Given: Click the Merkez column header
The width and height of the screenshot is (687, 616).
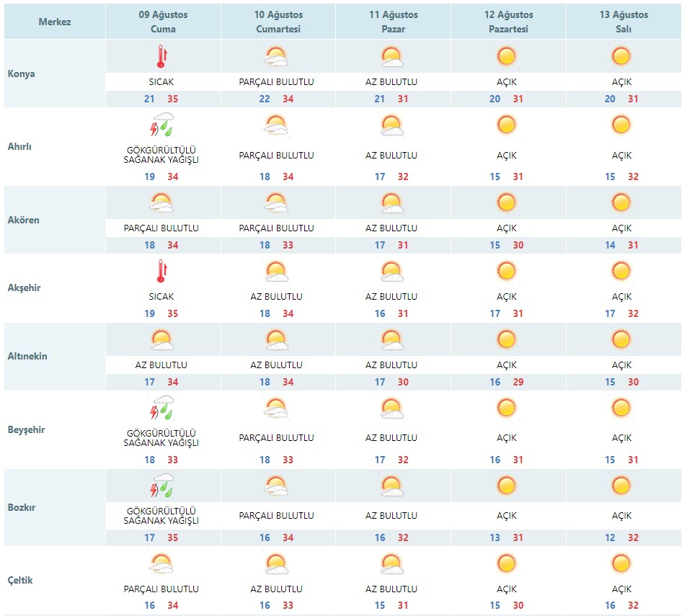Looking at the screenshot, I should 55,22.
